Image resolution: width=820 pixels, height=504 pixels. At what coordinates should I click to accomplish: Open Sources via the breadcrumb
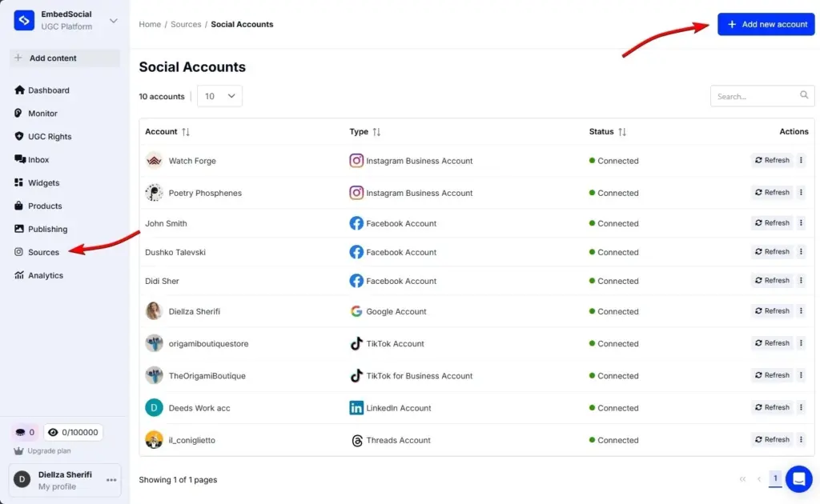coord(186,24)
